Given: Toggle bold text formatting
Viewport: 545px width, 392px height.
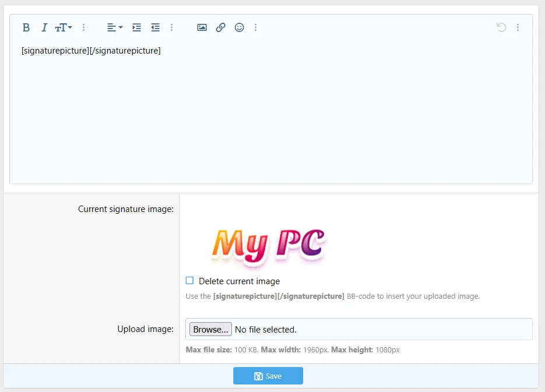Looking at the screenshot, I should [26, 27].
